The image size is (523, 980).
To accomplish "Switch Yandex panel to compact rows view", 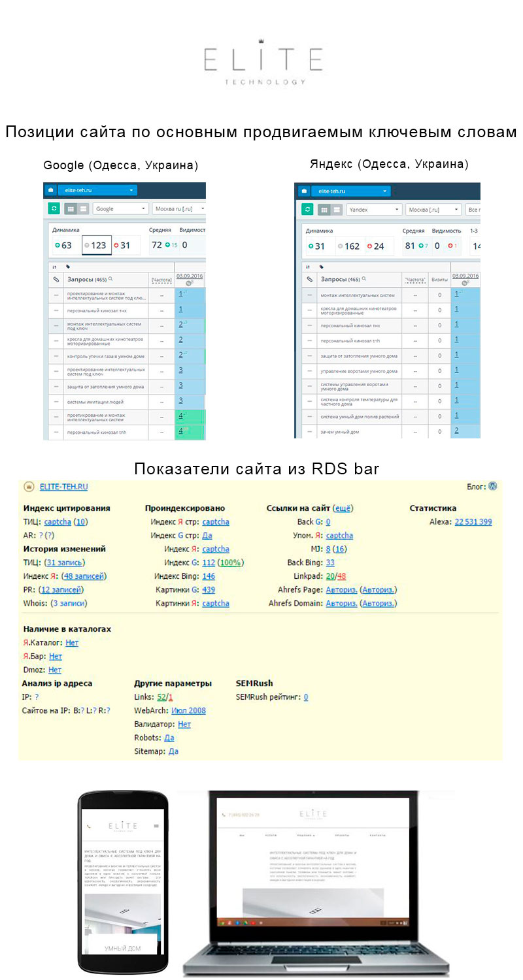I will point(335,209).
